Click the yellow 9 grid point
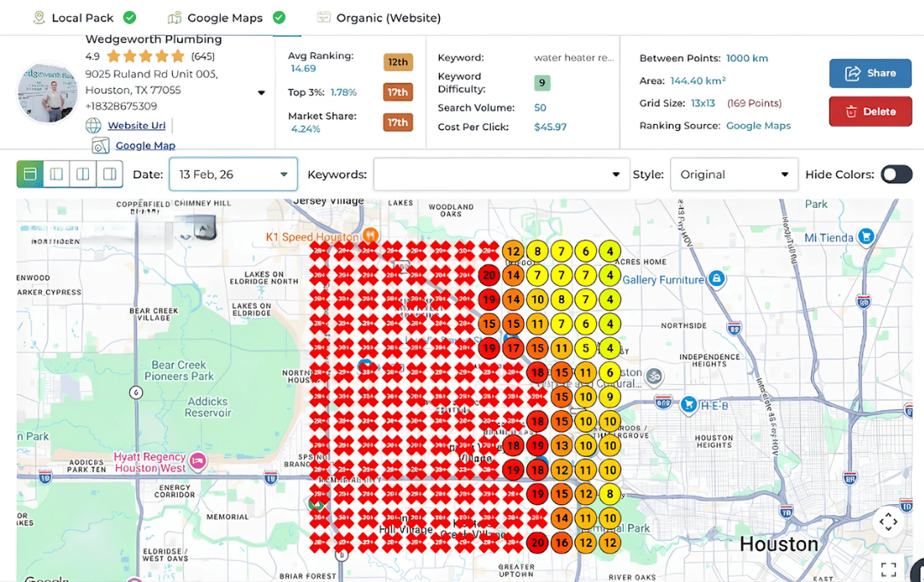 coord(610,397)
